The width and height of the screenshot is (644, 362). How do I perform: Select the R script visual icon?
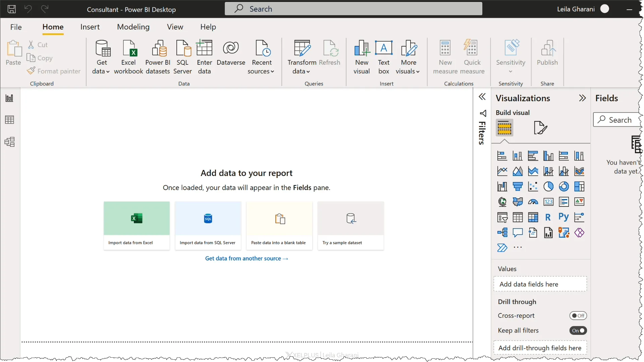click(548, 217)
